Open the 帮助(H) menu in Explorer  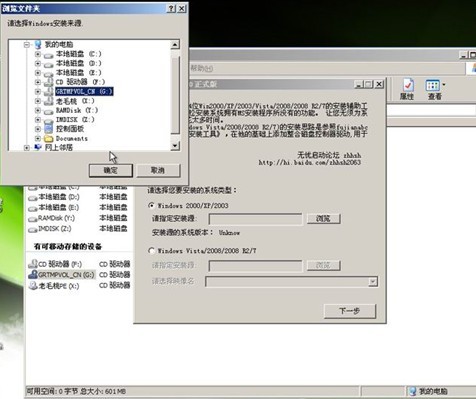(x=201, y=68)
